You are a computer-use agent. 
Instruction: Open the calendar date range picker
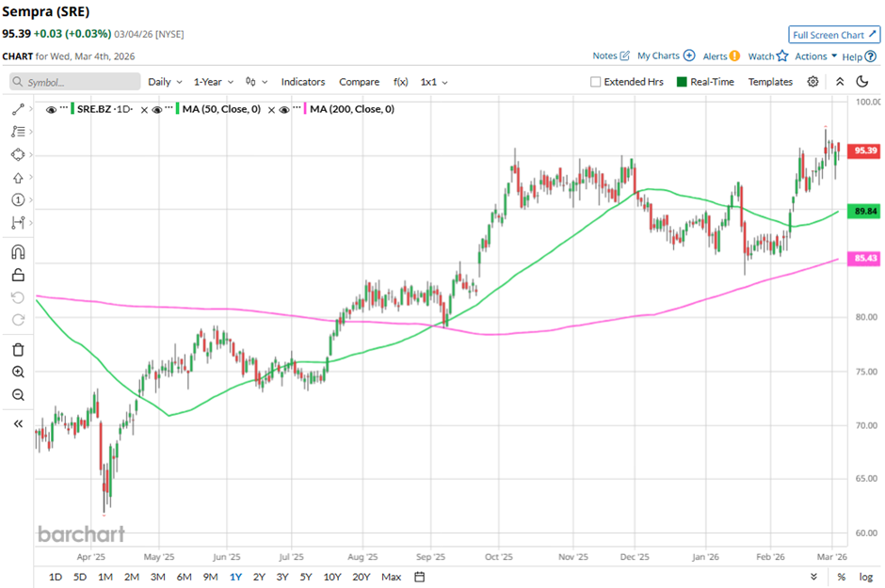419,577
